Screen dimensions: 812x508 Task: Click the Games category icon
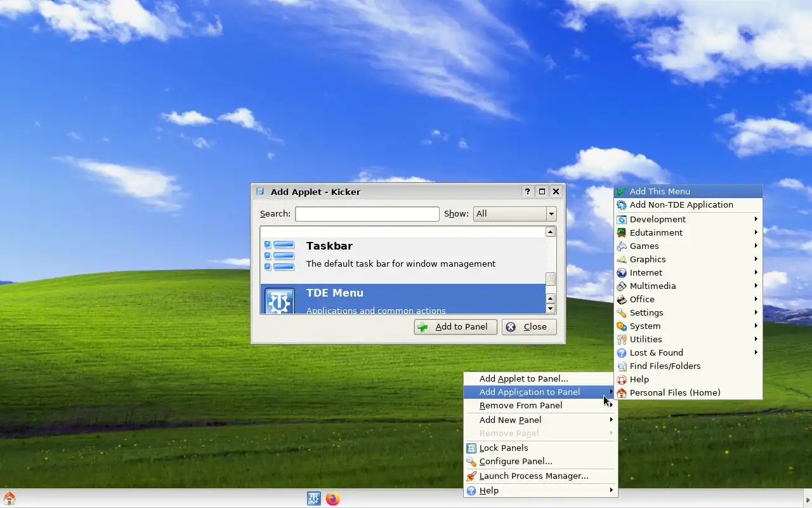(622, 246)
